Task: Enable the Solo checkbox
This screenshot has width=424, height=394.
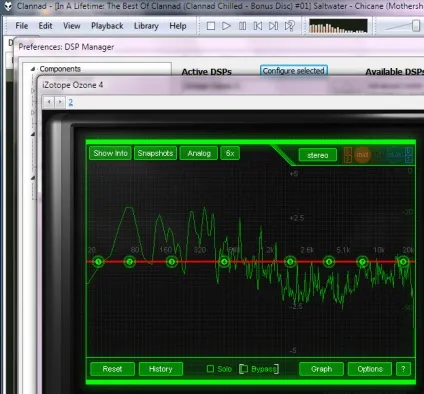Action: 210,369
